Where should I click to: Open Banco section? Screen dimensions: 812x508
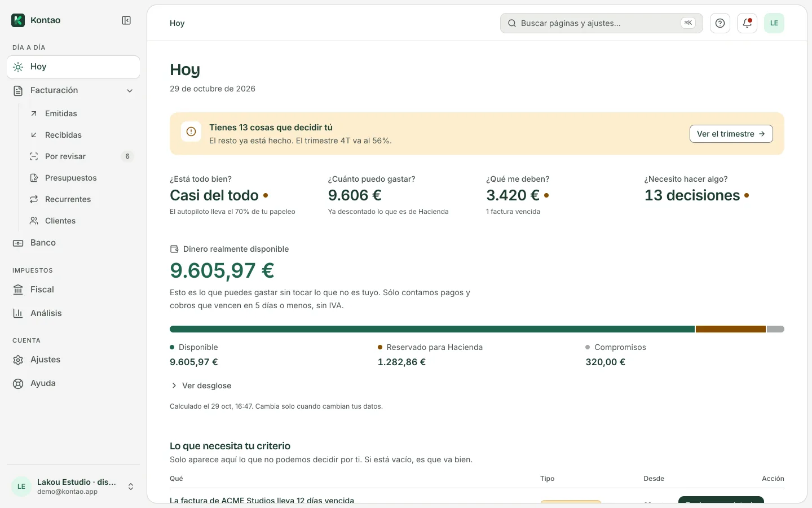[73, 243]
